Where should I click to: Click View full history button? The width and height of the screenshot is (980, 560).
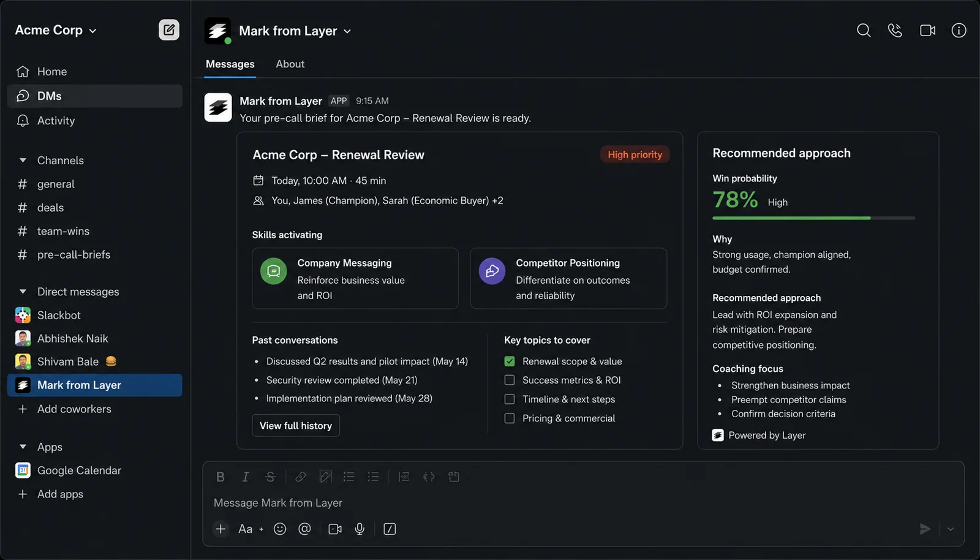click(x=296, y=425)
